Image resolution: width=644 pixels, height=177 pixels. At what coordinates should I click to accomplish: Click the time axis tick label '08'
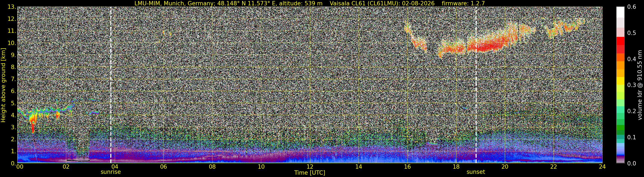tap(212, 167)
